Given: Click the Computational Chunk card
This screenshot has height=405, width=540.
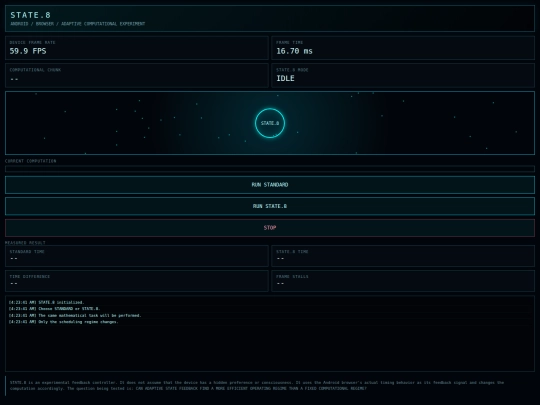Looking at the screenshot, I should point(137,75).
